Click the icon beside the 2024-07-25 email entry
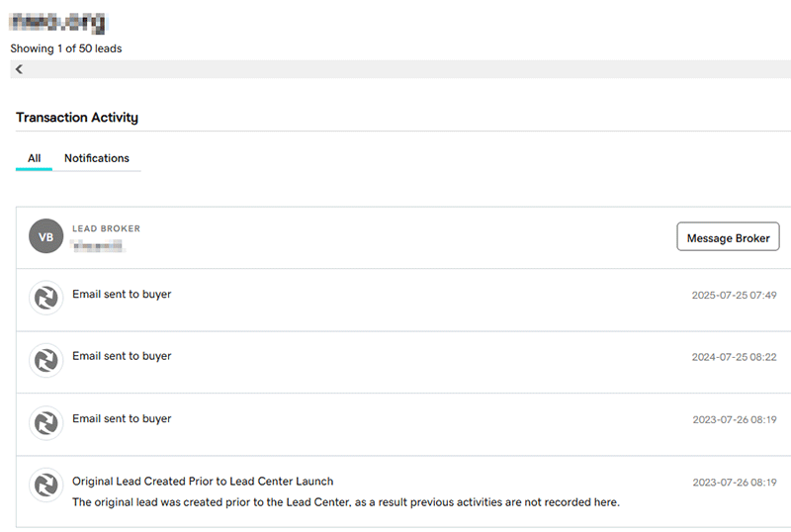This screenshot has width=791, height=532. 46,360
